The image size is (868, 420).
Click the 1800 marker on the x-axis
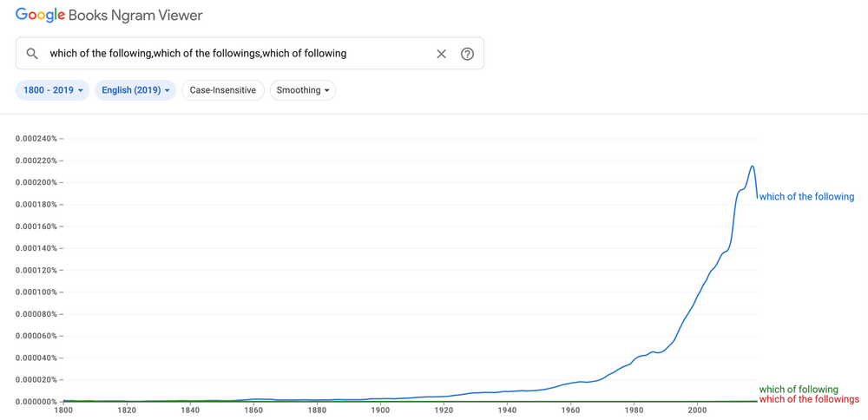pyautogui.click(x=63, y=410)
